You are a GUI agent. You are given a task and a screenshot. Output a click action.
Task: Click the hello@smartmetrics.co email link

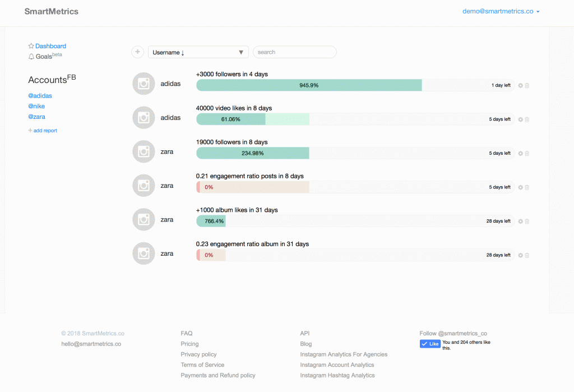pyautogui.click(x=91, y=344)
